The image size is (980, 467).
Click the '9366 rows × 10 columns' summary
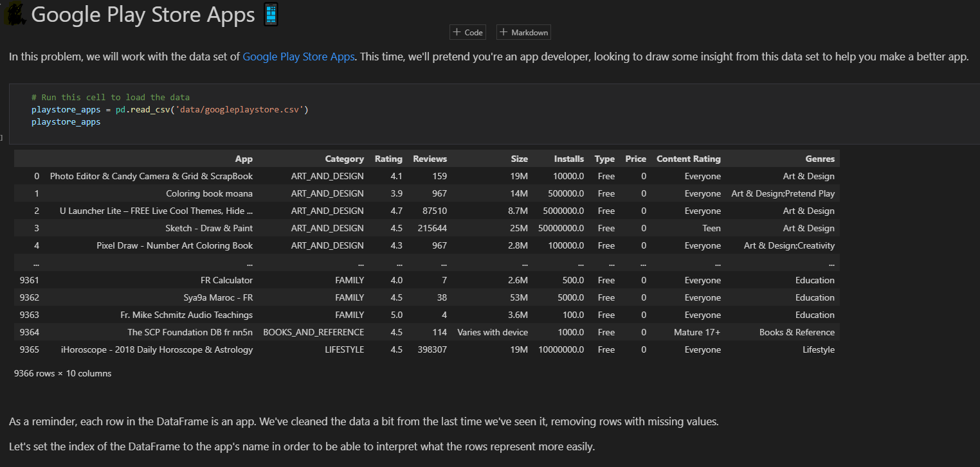(62, 373)
